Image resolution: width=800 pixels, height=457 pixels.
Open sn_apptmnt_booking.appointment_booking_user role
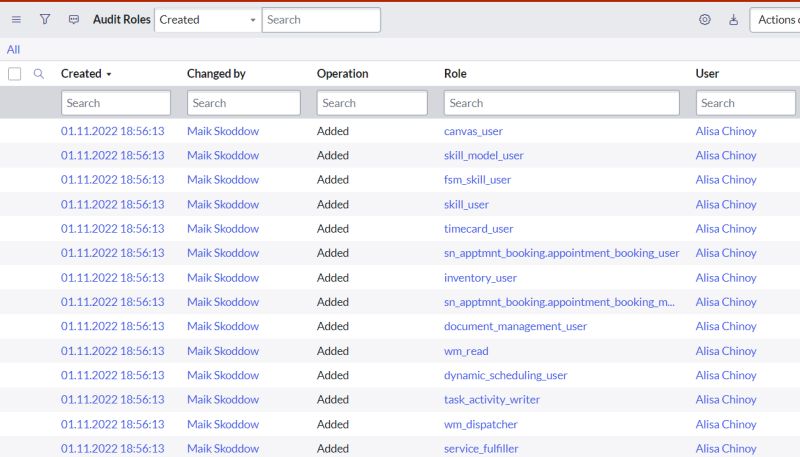point(561,253)
